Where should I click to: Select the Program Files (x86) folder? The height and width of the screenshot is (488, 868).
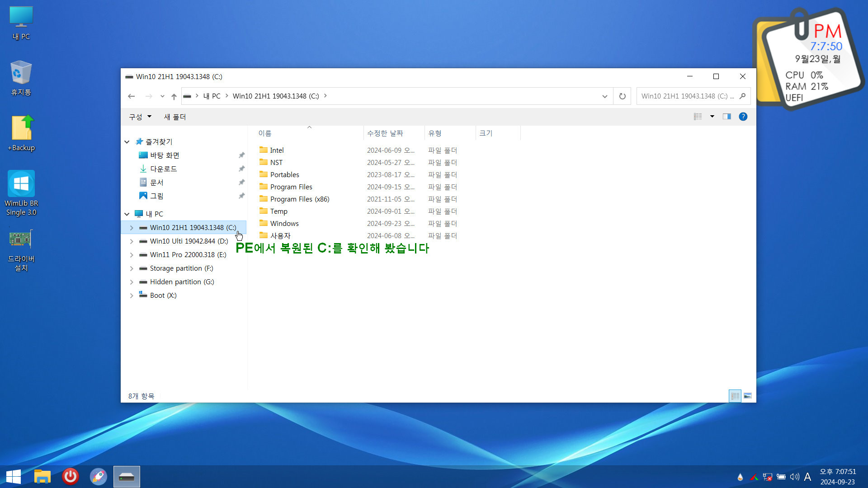pyautogui.click(x=300, y=199)
